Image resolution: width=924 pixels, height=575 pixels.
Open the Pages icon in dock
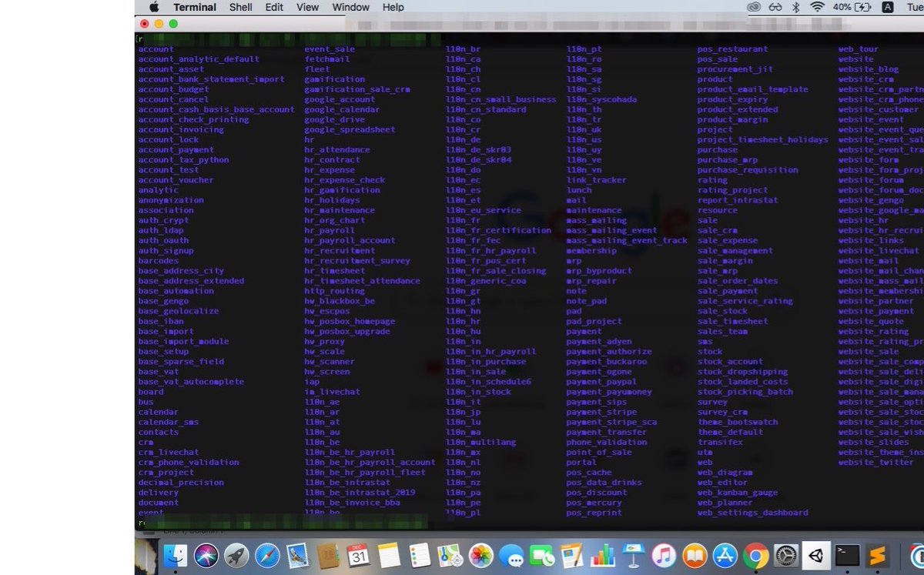[572, 555]
